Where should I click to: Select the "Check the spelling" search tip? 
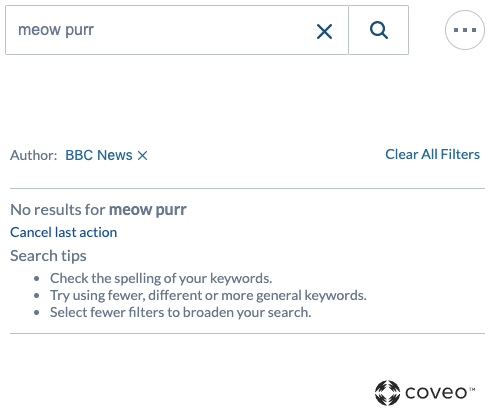click(x=161, y=278)
